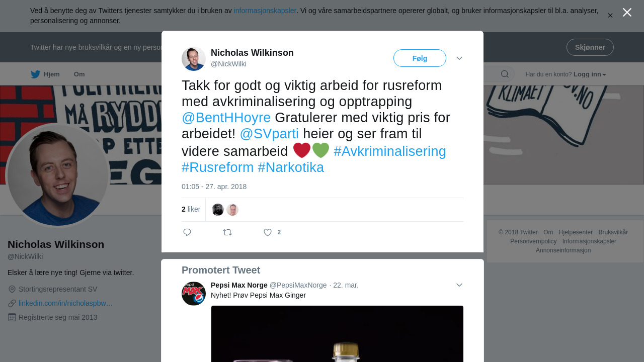Click the Skjønner button
Viewport: 644px width, 362px height.
pos(590,47)
